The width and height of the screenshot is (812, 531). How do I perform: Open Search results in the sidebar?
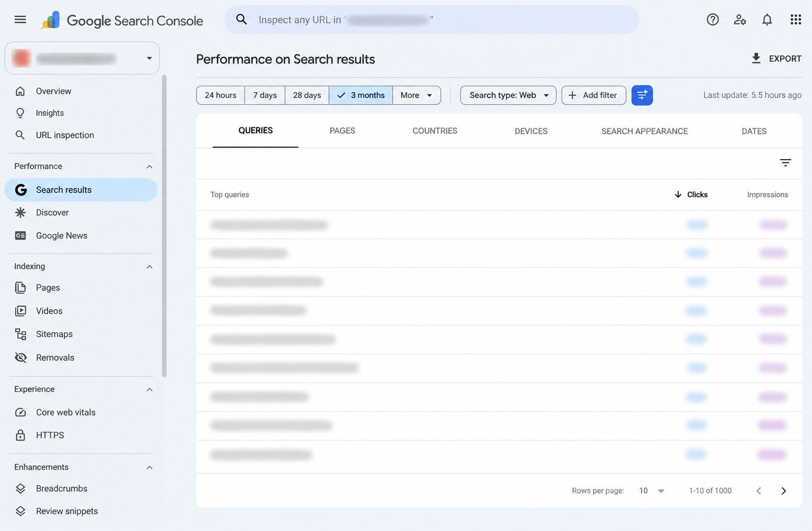[x=81, y=190]
